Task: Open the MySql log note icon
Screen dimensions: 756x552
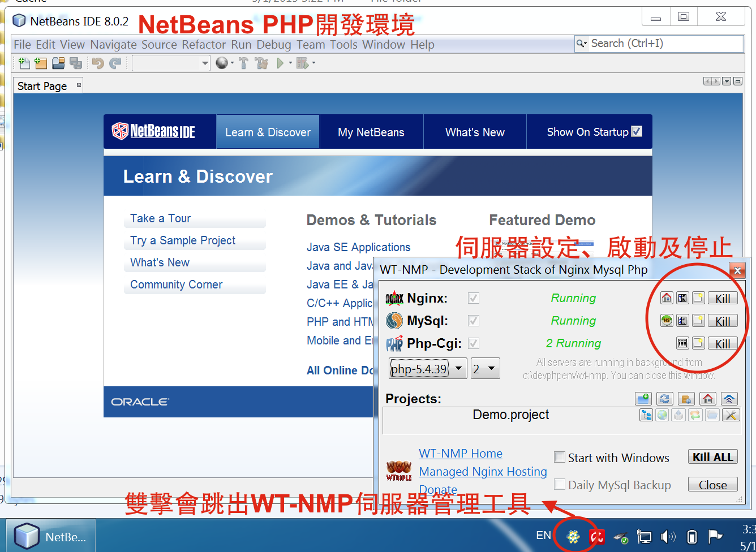Action: click(698, 321)
